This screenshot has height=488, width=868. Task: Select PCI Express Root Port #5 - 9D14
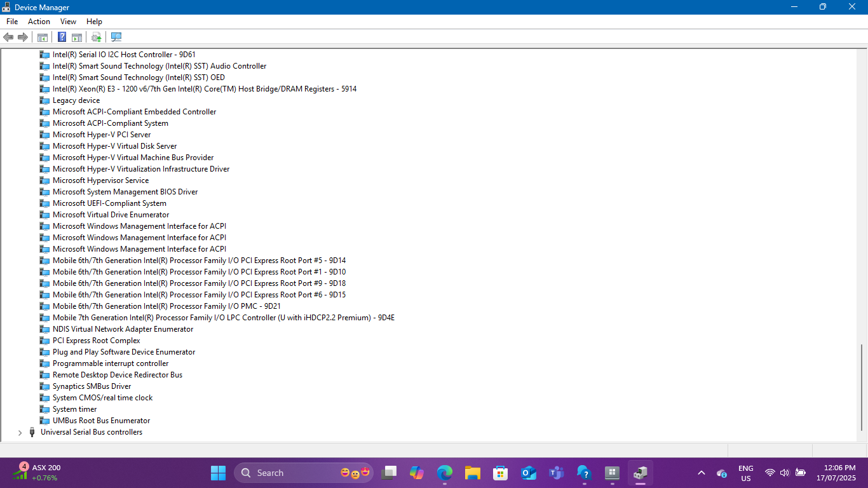[199, 261]
